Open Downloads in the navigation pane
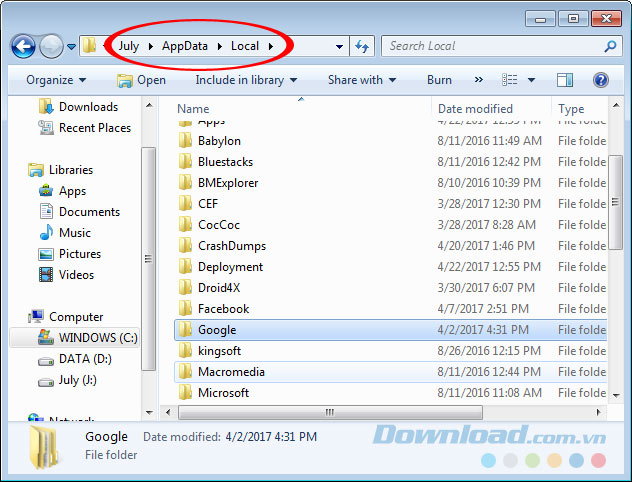 pos(88,107)
